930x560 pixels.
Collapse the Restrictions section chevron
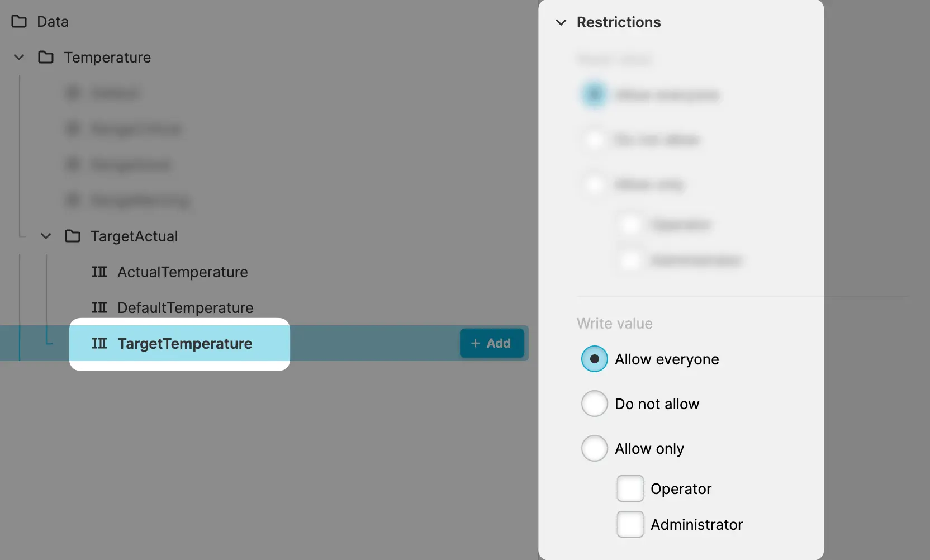tap(561, 22)
